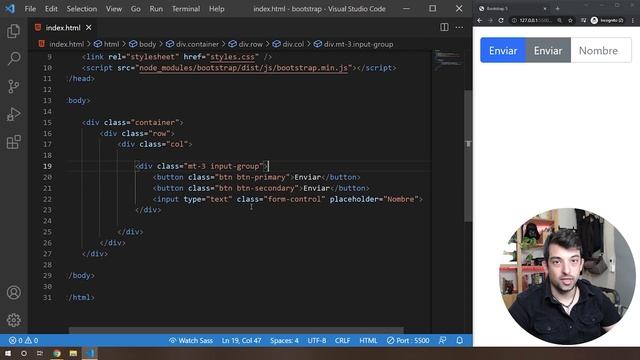Open the File menu
The width and height of the screenshot is (640, 360).
click(x=30, y=9)
